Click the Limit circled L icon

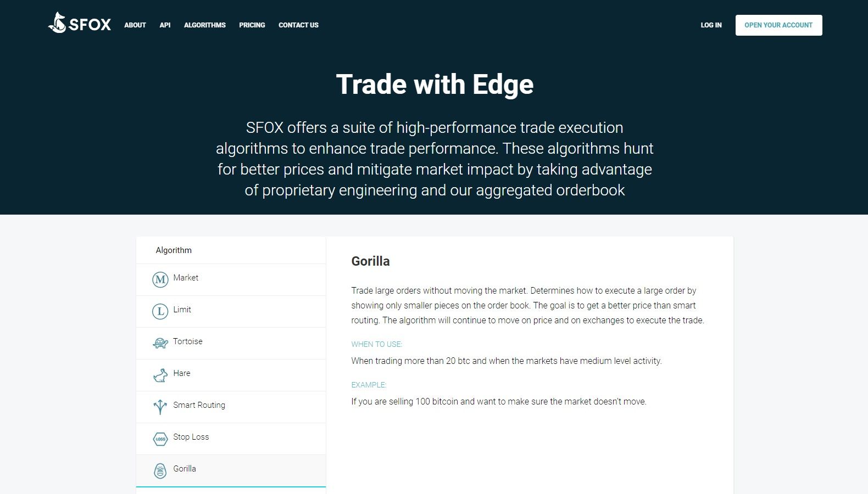click(x=160, y=311)
